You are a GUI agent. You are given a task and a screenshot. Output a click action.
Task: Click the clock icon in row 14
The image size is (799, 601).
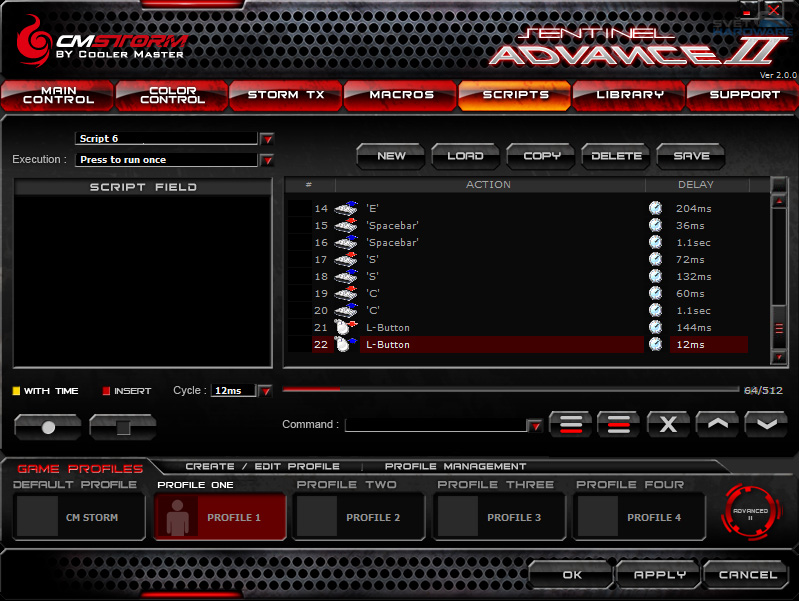point(655,208)
